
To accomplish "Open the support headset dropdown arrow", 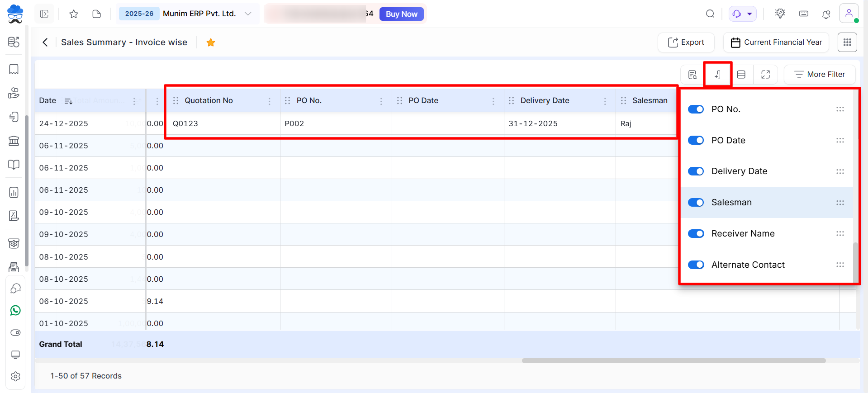I will 749,14.
